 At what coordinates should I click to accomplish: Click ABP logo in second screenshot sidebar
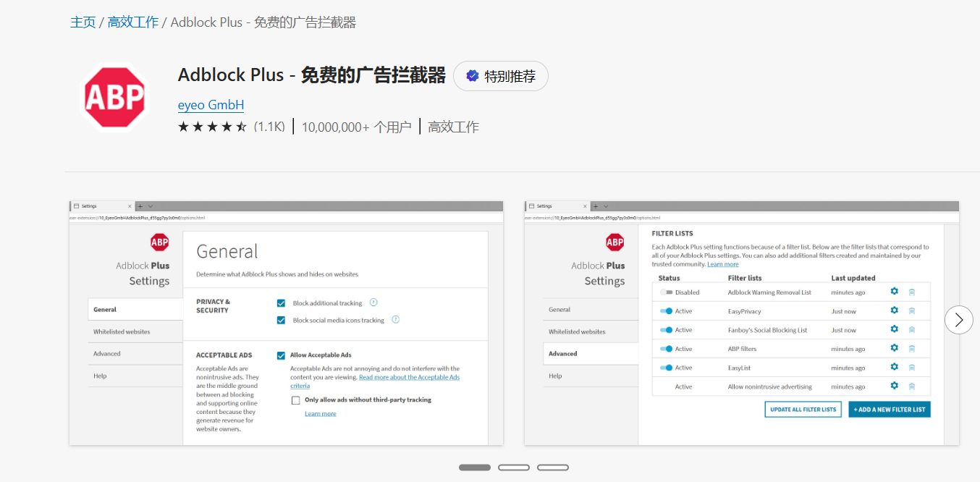[615, 242]
